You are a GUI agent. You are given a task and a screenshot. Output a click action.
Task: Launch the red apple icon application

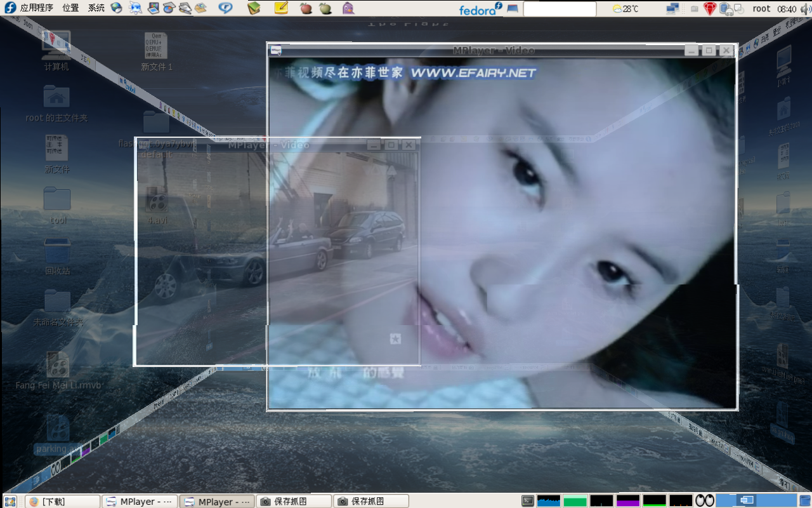(306, 8)
